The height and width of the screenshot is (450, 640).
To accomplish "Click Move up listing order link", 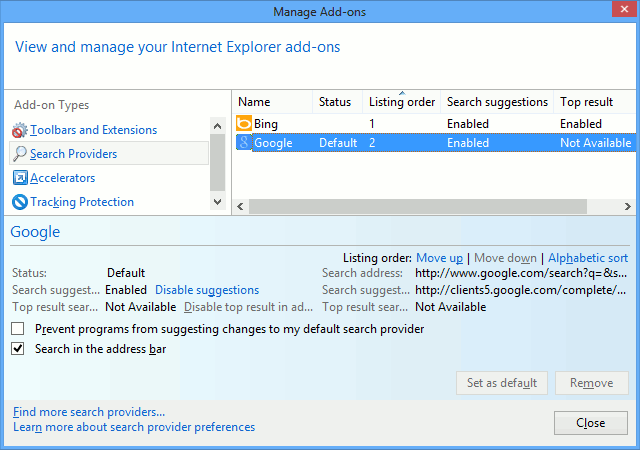I will 439,258.
